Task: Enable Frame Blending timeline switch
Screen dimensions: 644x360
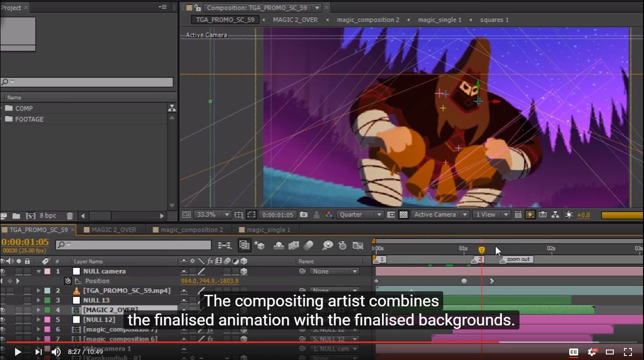Action: 294,245
